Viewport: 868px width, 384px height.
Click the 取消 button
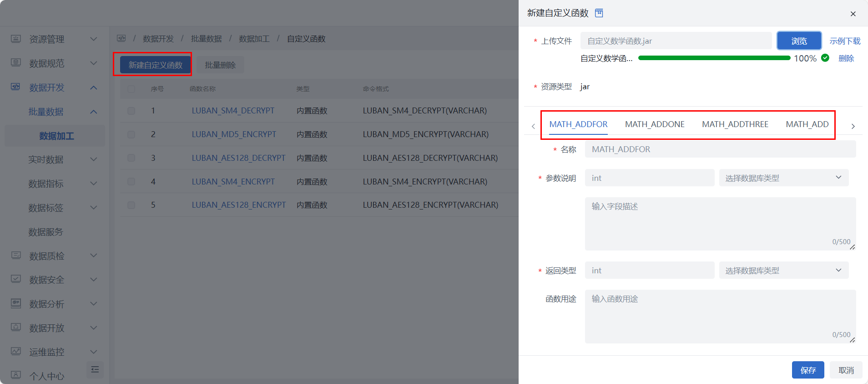tap(846, 370)
